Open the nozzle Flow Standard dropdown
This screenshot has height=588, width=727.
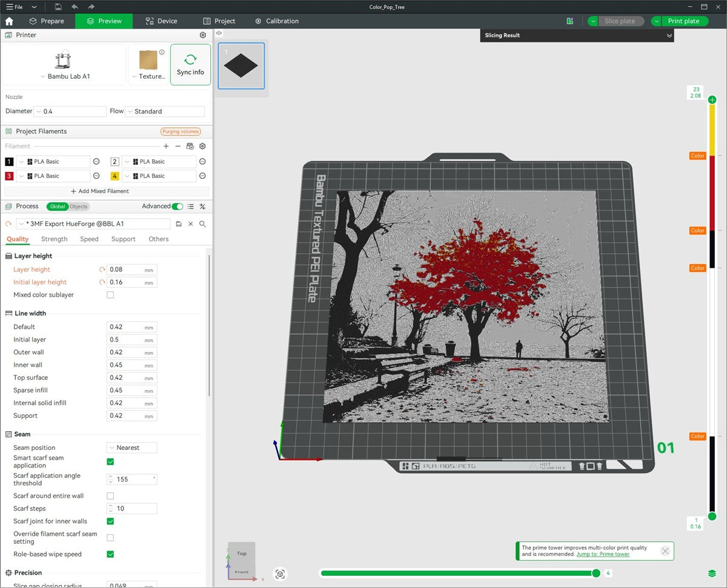(165, 111)
